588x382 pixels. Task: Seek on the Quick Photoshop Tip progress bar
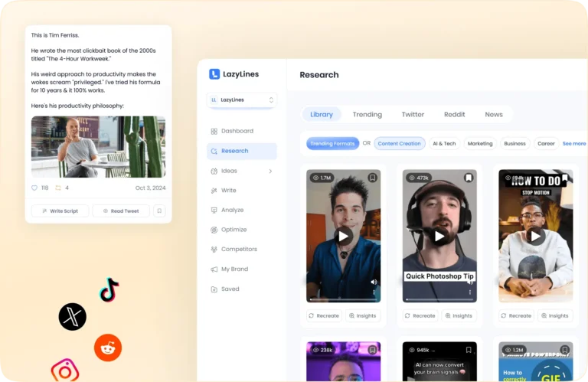click(x=439, y=299)
